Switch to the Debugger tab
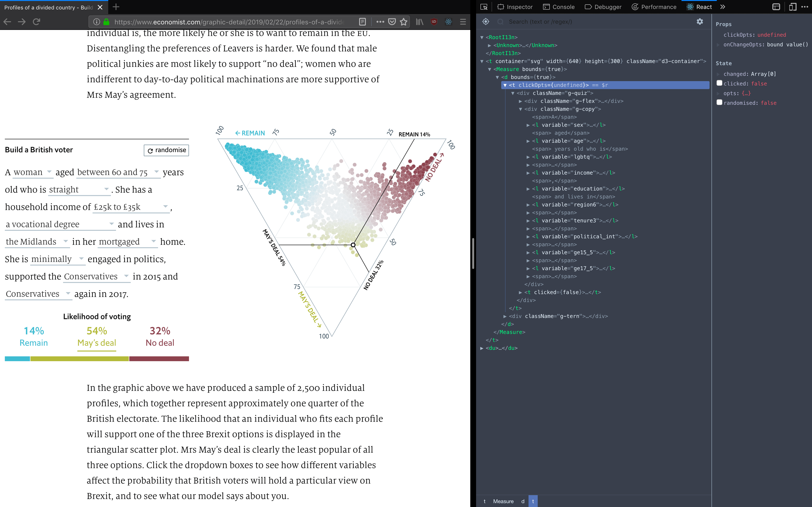The image size is (812, 507). point(603,7)
